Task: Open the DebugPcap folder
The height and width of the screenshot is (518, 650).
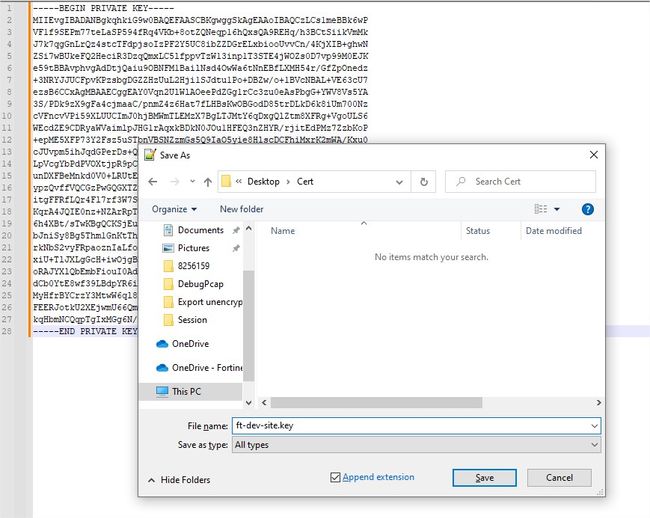Action: (x=200, y=284)
